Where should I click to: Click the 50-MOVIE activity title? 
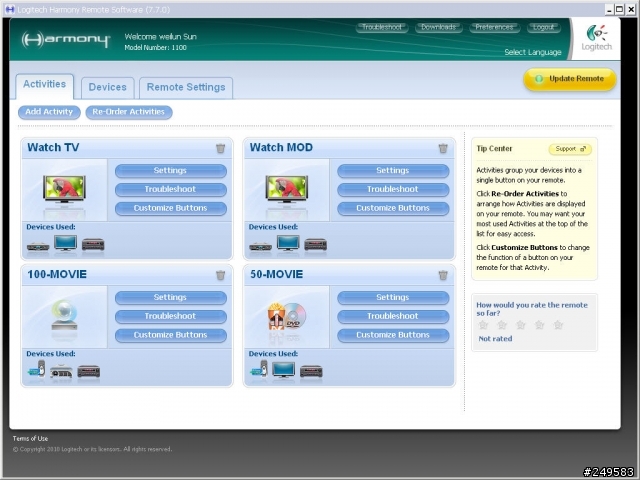276,274
